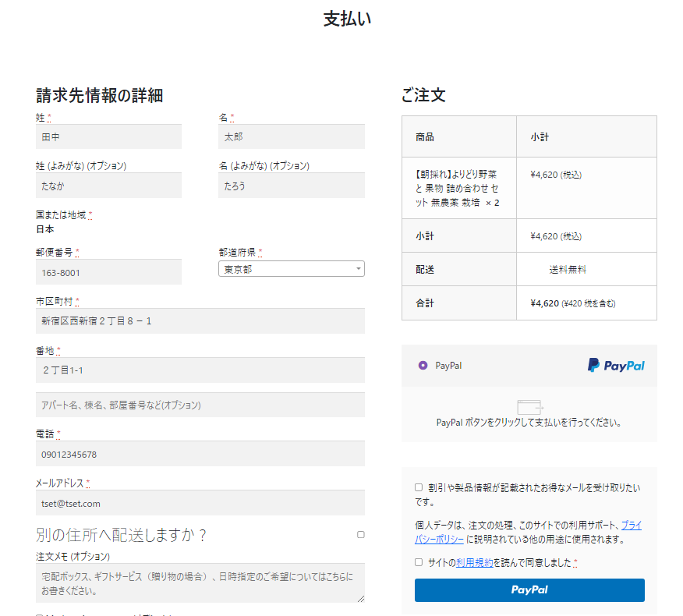
Task: Edit the first name furigana field たろう
Action: coord(291,186)
